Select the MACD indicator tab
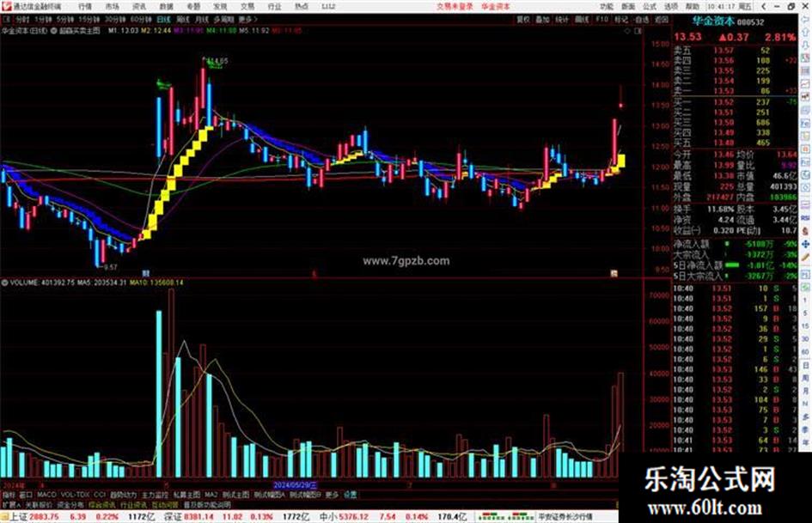 pos(46,495)
